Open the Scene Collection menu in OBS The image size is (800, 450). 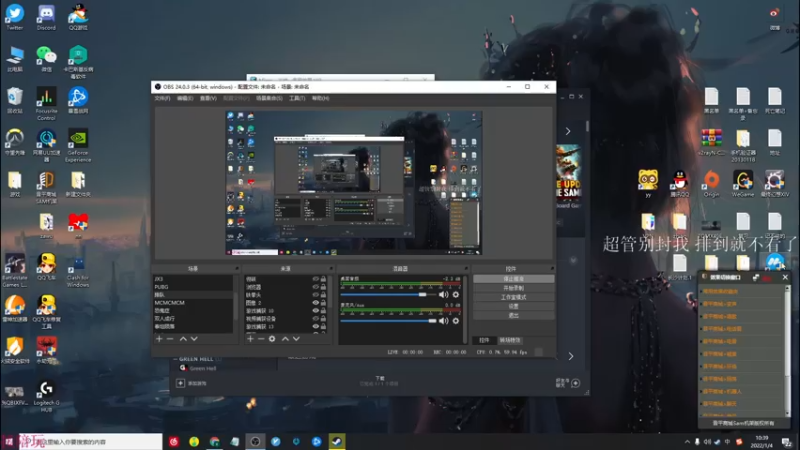pos(269,98)
